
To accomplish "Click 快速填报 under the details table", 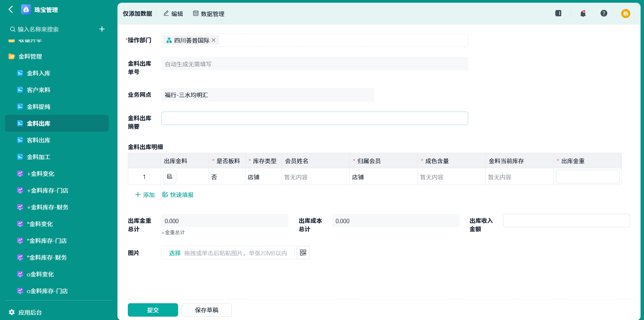I will point(178,195).
